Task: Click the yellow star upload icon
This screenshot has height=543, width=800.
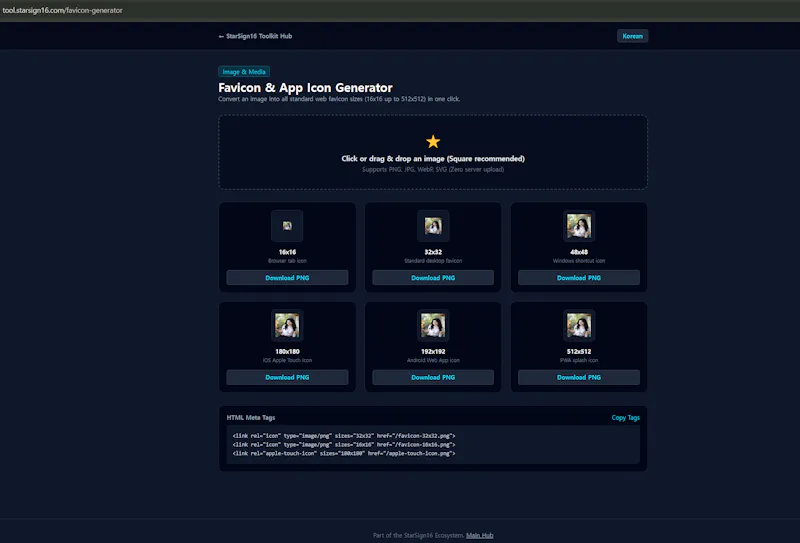Action: tap(433, 141)
